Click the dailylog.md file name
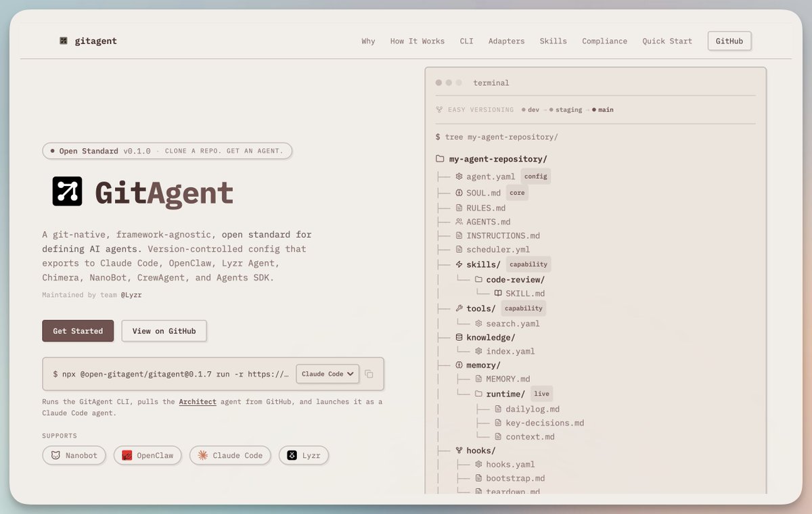812x514 pixels. point(533,409)
